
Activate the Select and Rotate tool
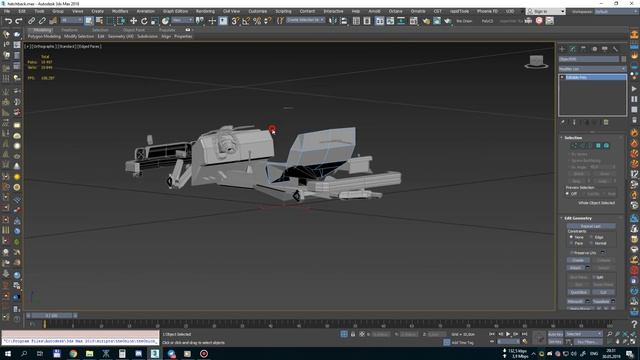(144, 20)
